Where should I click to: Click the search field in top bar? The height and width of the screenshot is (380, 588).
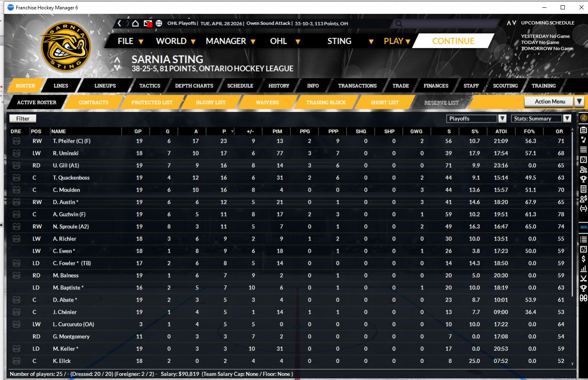click(444, 24)
